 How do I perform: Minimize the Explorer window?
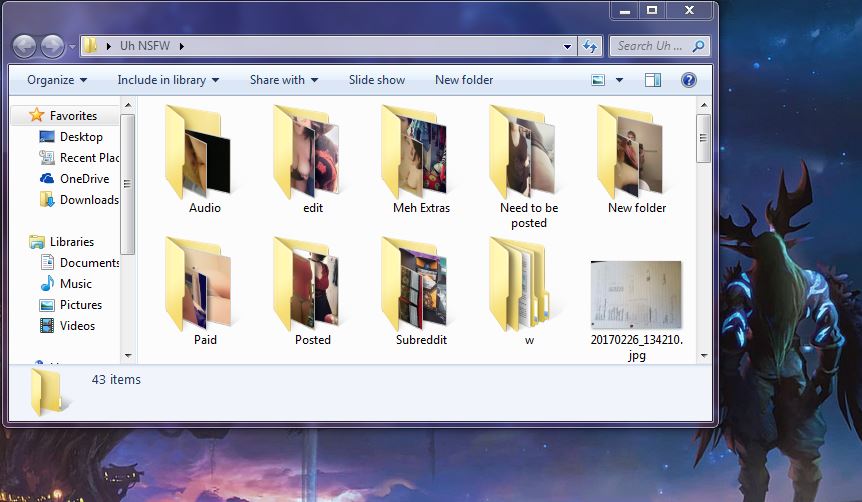click(x=625, y=10)
